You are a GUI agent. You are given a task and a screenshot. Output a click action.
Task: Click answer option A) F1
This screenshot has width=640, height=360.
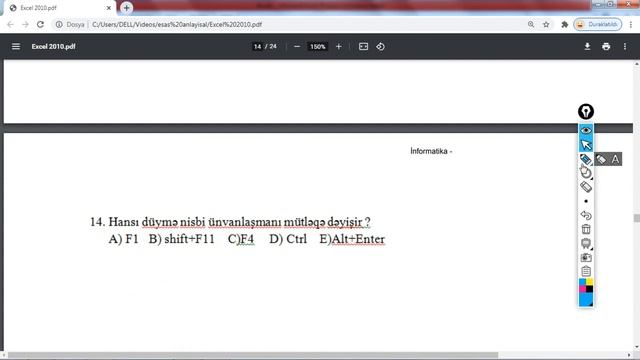tap(123, 239)
